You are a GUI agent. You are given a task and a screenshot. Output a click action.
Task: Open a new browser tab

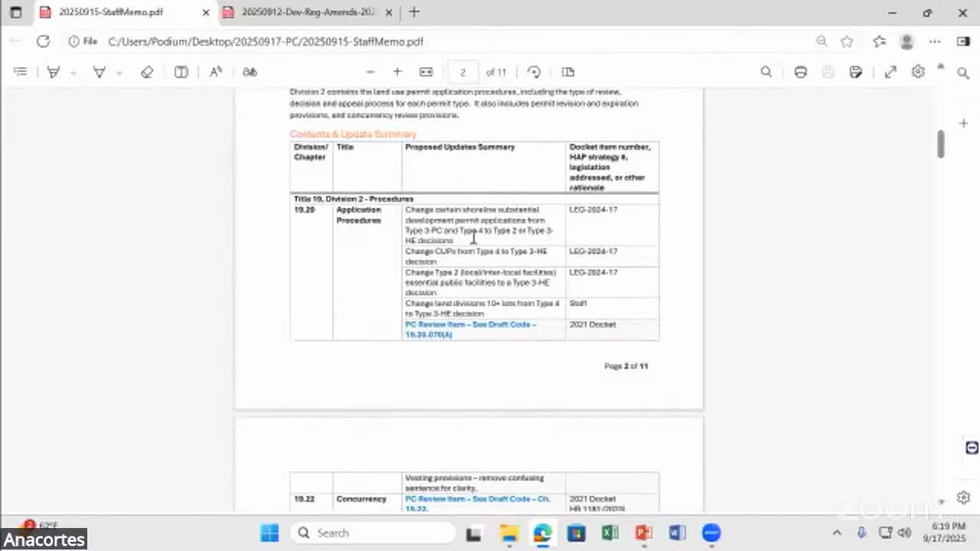[414, 12]
